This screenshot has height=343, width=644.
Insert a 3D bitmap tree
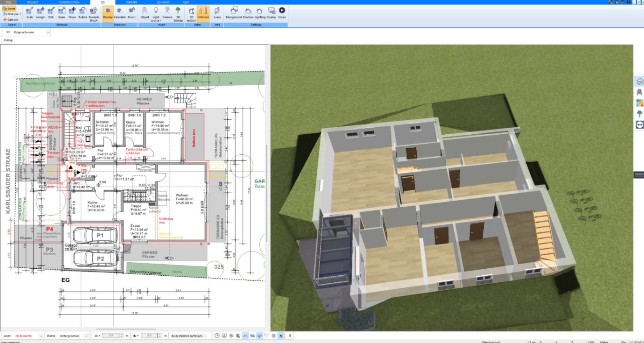178,14
